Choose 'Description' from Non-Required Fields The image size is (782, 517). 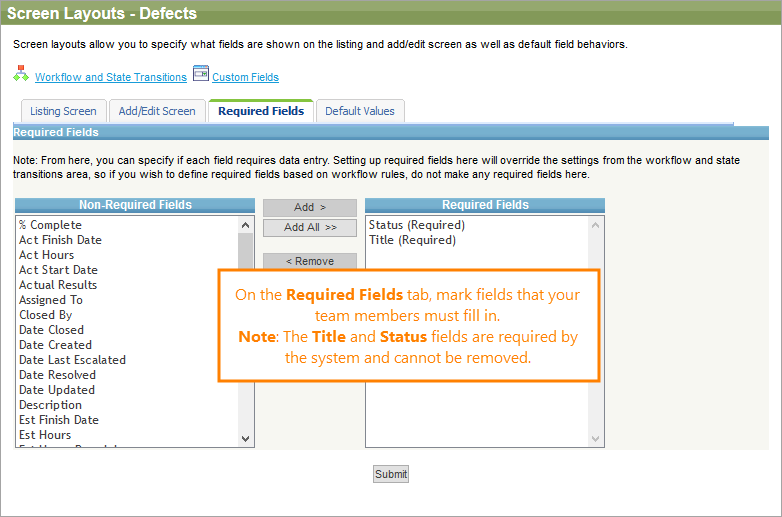coord(50,405)
